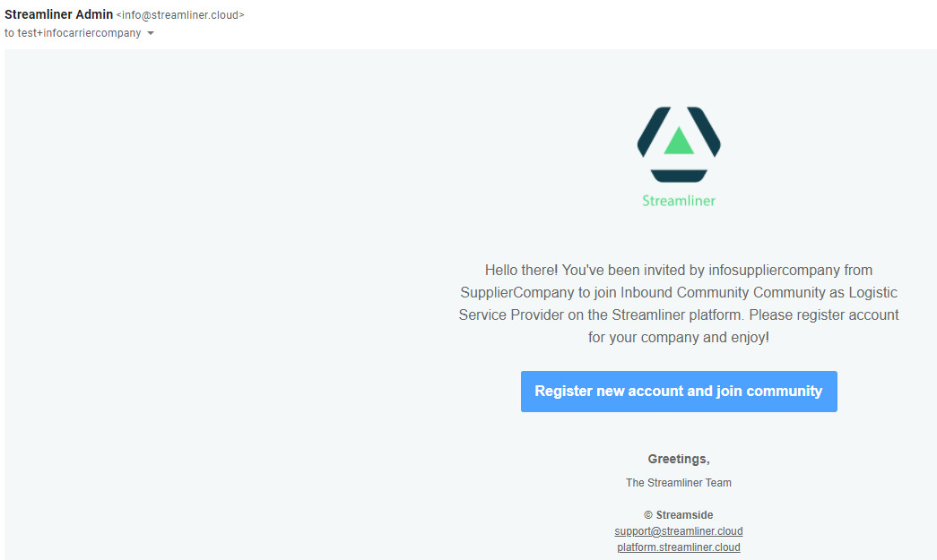
Task: Click the sender name Streamliner Admin
Action: (58, 14)
